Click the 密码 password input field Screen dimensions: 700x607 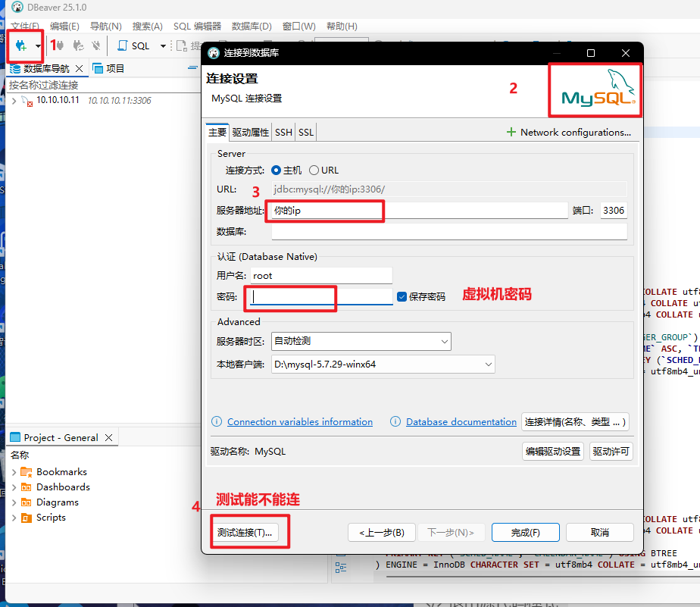click(x=321, y=297)
